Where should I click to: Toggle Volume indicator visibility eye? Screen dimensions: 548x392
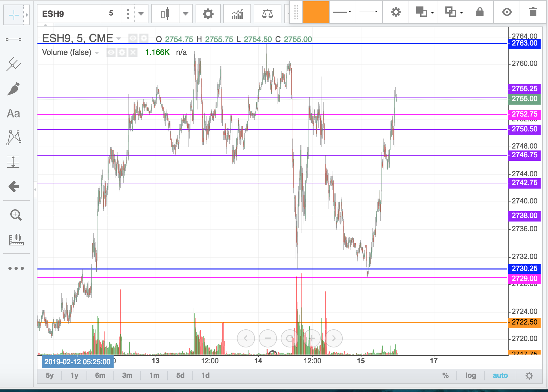pyautogui.click(x=111, y=52)
